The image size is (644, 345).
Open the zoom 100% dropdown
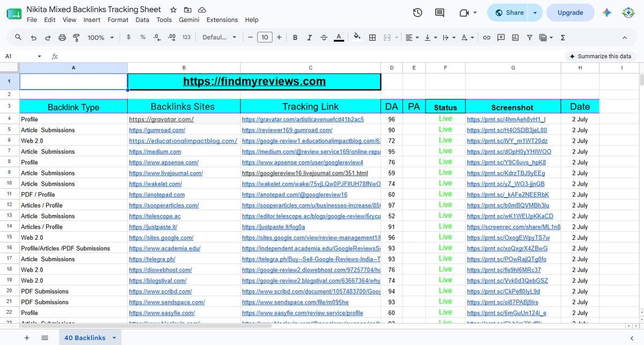101,38
